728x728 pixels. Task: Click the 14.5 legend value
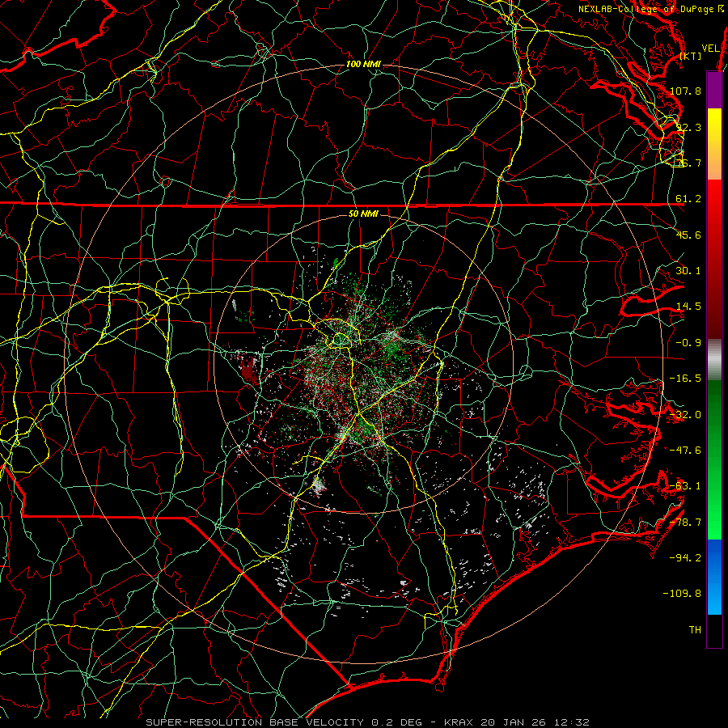pos(688,307)
